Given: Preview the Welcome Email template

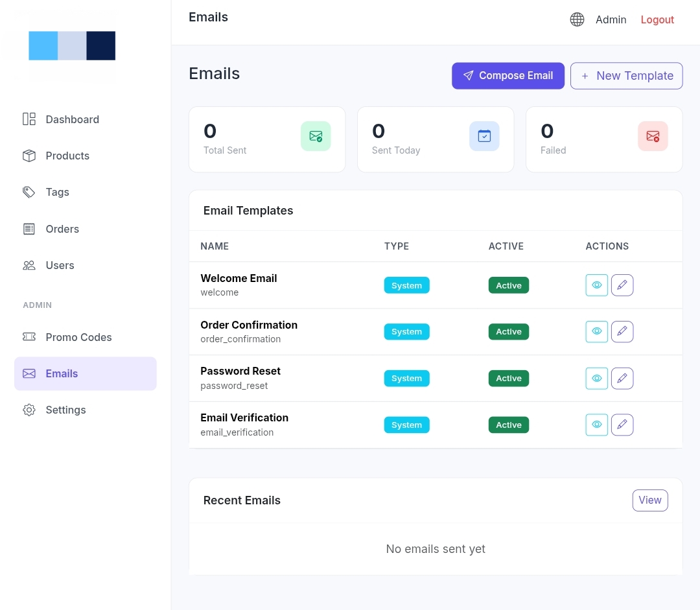Looking at the screenshot, I should tap(597, 285).
